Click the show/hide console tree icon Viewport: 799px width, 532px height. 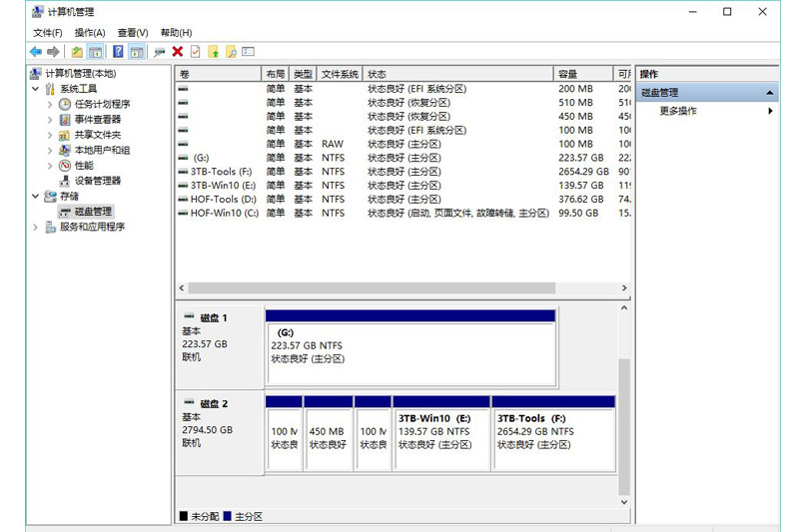96,51
